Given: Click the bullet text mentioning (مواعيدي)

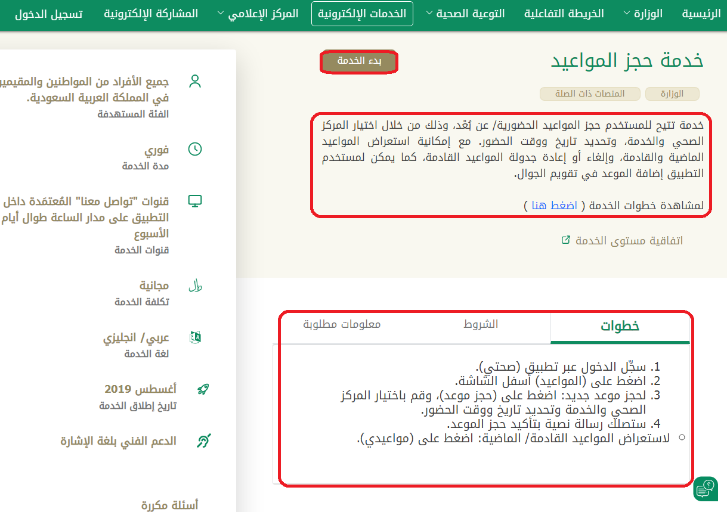Looking at the screenshot, I should tap(513, 438).
